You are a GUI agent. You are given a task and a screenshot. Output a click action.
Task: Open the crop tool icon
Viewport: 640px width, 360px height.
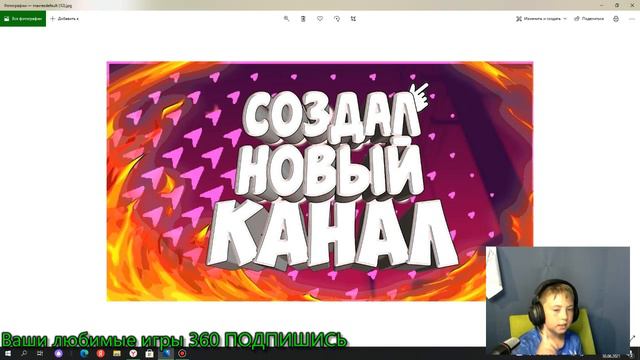tap(353, 19)
